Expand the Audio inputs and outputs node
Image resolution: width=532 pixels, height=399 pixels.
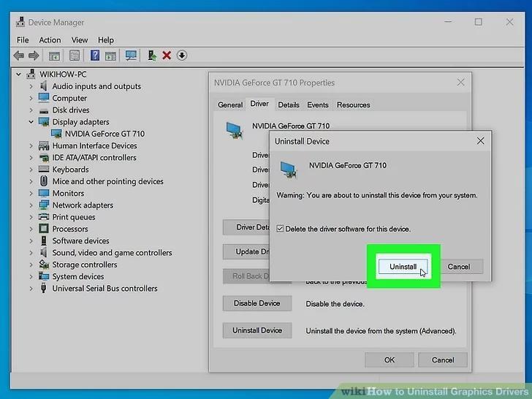(31, 86)
